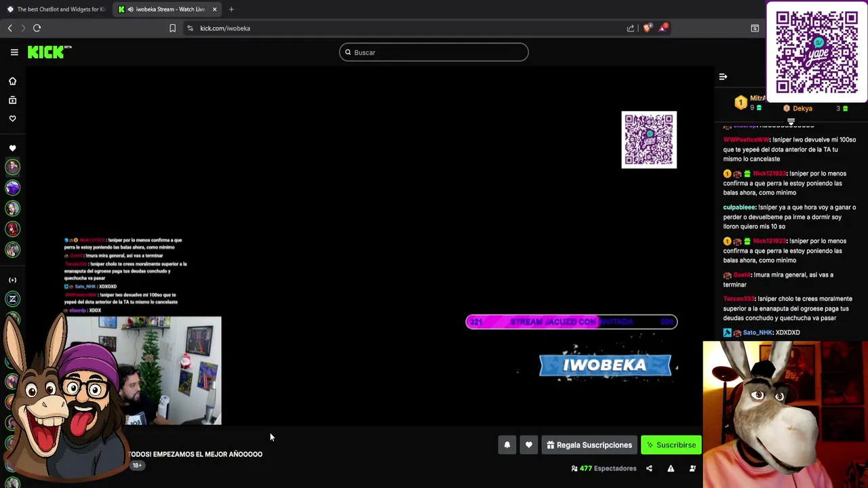Open a new browser tab with plus
The image size is (868, 488).
tap(231, 9)
